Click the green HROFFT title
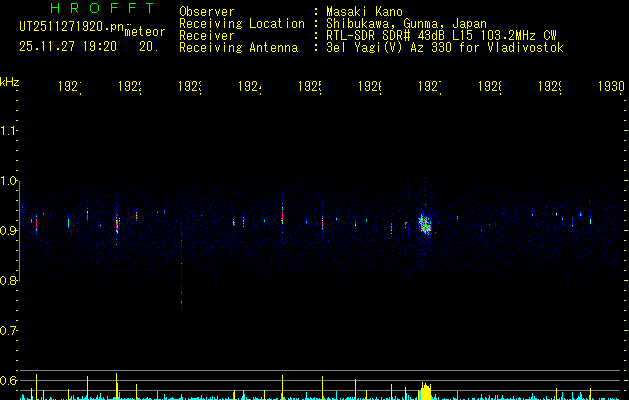Screen dimensions: 629x400 pos(102,8)
